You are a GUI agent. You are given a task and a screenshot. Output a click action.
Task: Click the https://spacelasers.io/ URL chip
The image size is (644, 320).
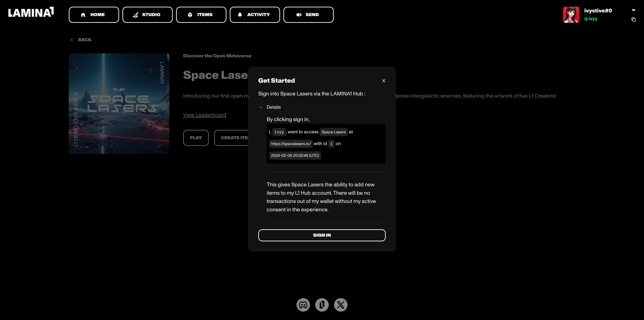(x=290, y=144)
